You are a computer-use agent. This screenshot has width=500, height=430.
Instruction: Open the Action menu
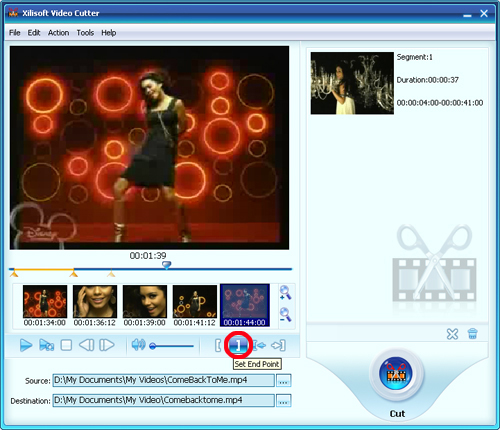coord(59,33)
